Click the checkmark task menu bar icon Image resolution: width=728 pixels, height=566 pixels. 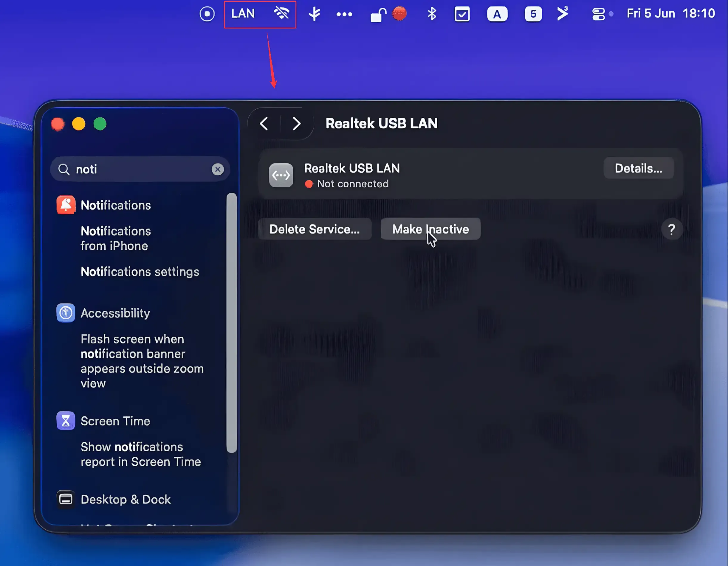462,14
